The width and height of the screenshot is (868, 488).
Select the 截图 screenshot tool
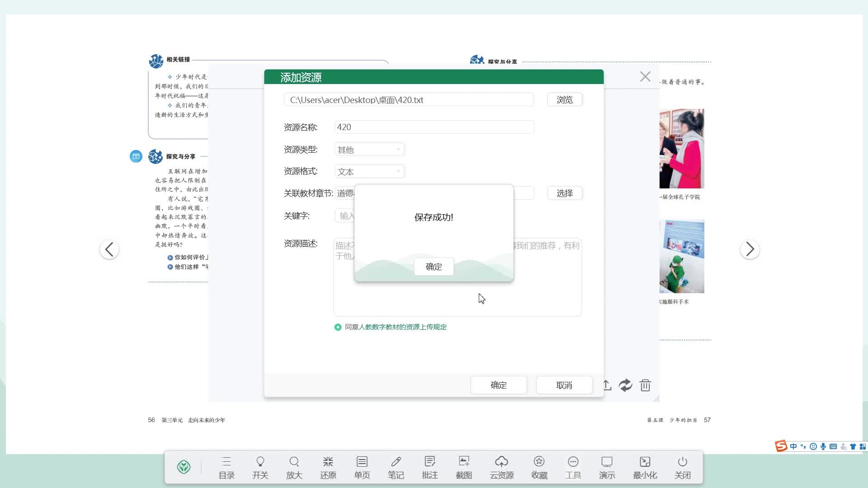(463, 468)
